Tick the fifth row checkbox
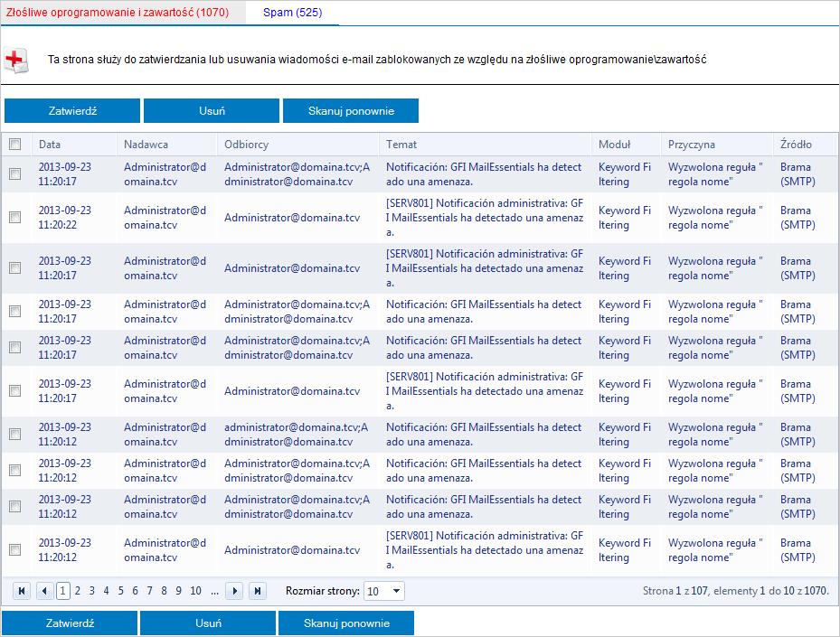This screenshot has height=637, width=840. (x=15, y=347)
